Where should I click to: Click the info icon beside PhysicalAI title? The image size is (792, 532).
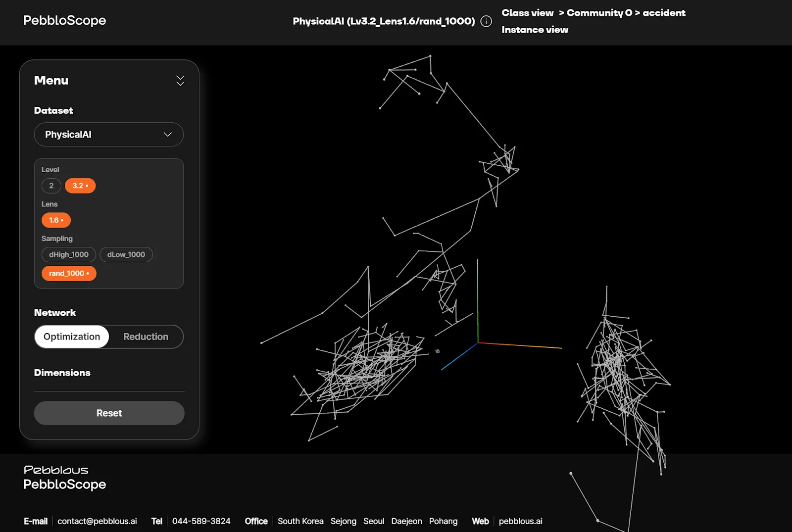pyautogui.click(x=486, y=21)
